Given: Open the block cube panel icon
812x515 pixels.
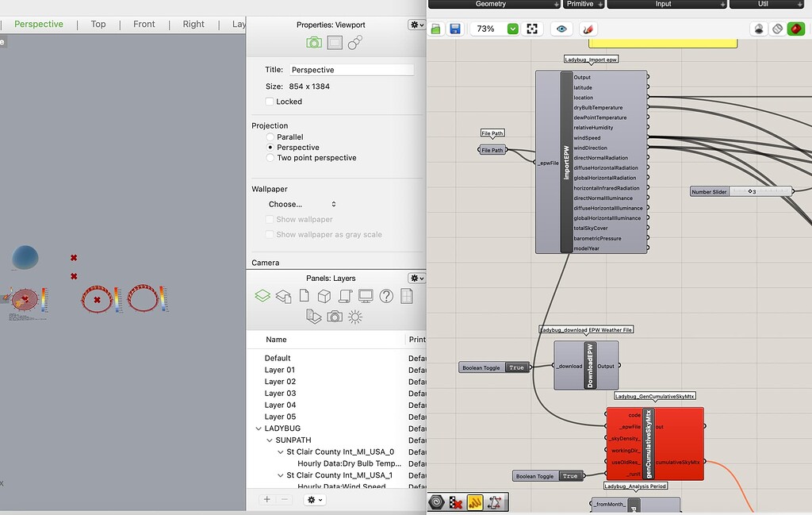Looking at the screenshot, I should click(x=324, y=296).
